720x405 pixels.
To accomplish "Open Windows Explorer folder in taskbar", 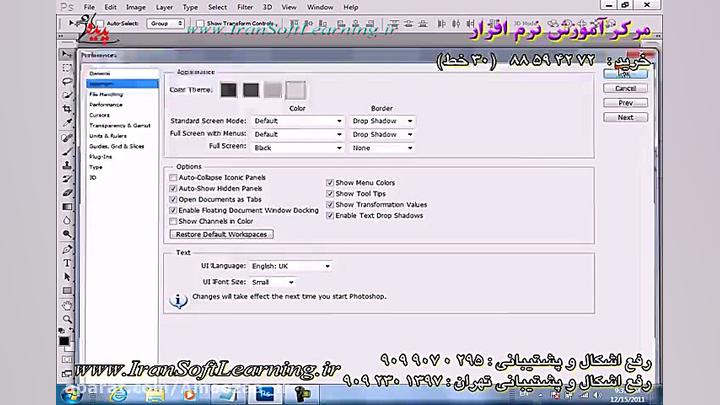I will point(154,394).
